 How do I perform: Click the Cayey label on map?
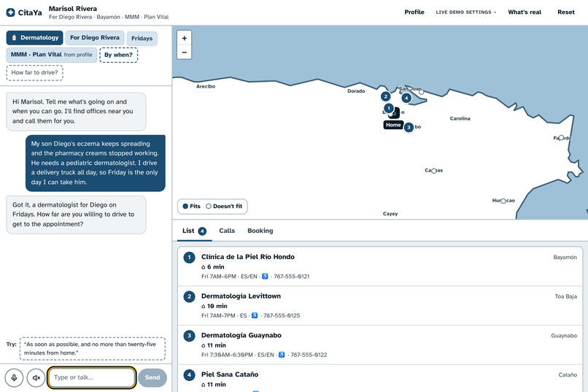(390, 214)
